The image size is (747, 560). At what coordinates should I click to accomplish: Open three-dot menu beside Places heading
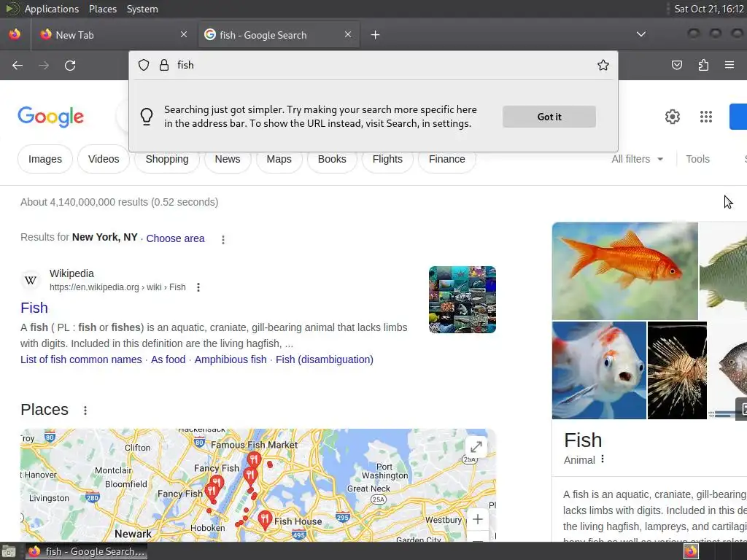[85, 410]
